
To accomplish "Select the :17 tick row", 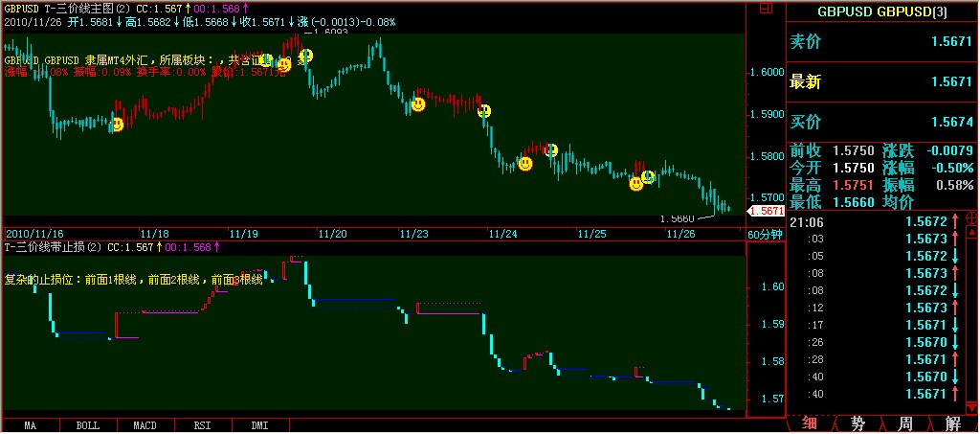I will pyautogui.click(x=877, y=325).
